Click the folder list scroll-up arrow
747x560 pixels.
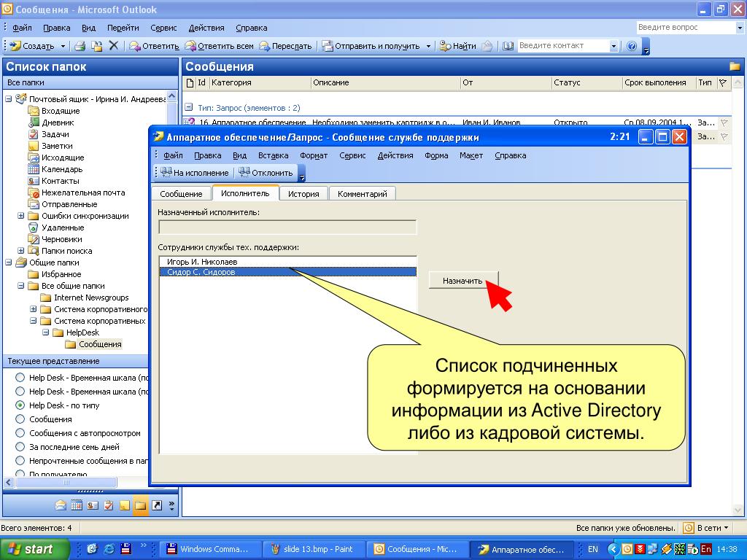[172, 97]
